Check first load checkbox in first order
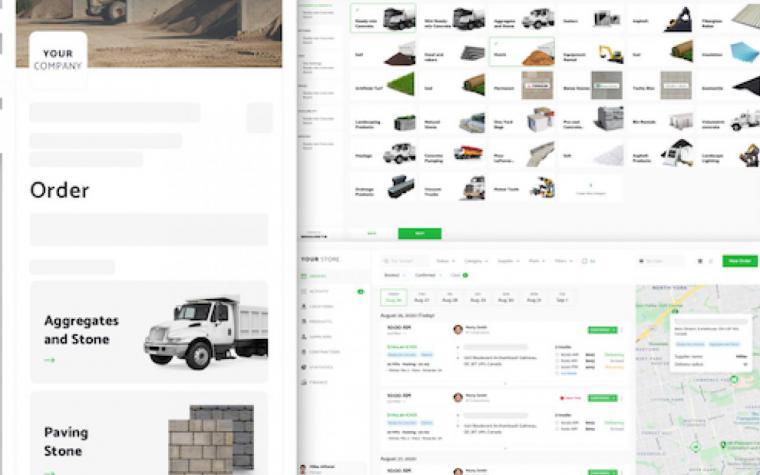760x475 pixels. click(x=557, y=355)
